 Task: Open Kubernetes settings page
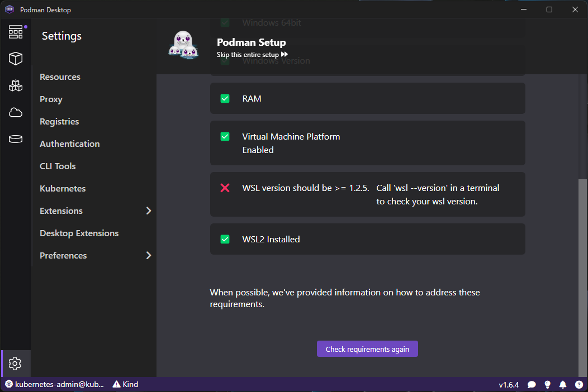(x=63, y=189)
